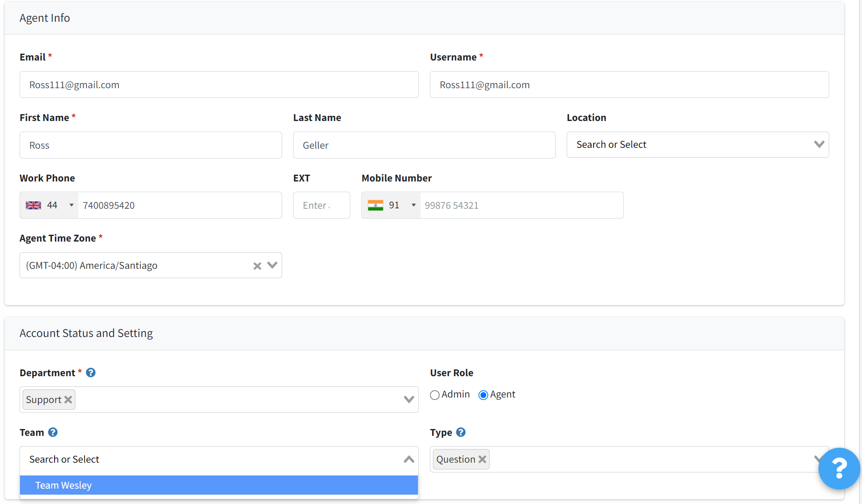This screenshot has width=862, height=504.
Task: Open the Type dropdown
Action: 817,459
